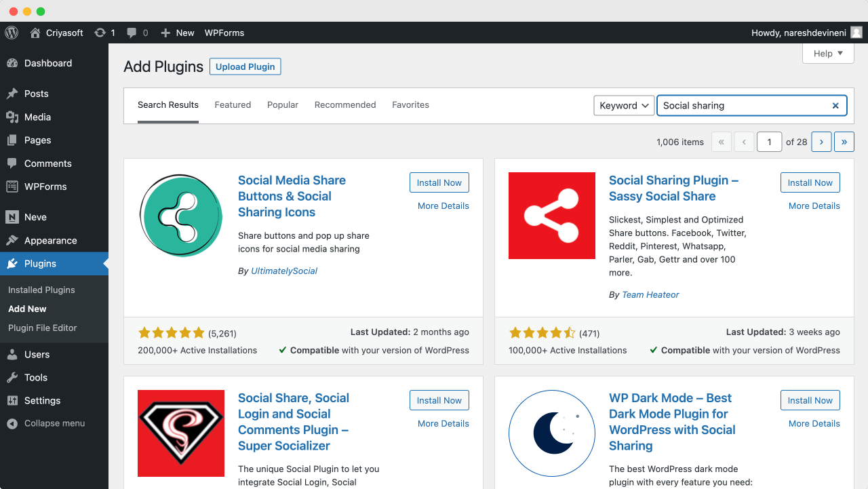Clear the search field with the X

coord(835,105)
